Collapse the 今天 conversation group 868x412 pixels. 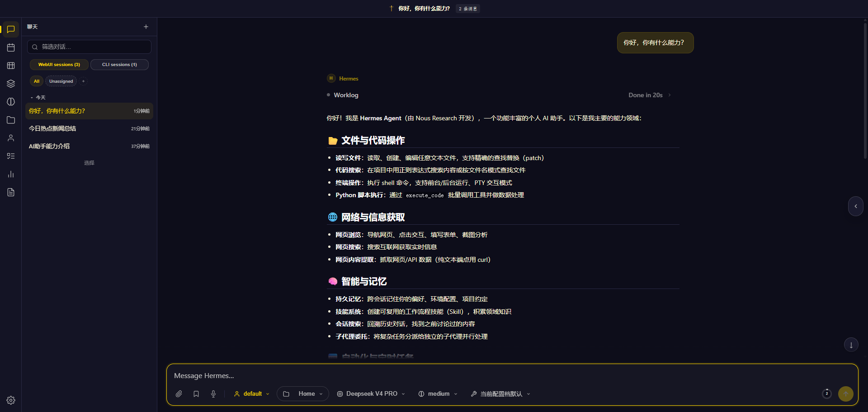[x=38, y=98]
